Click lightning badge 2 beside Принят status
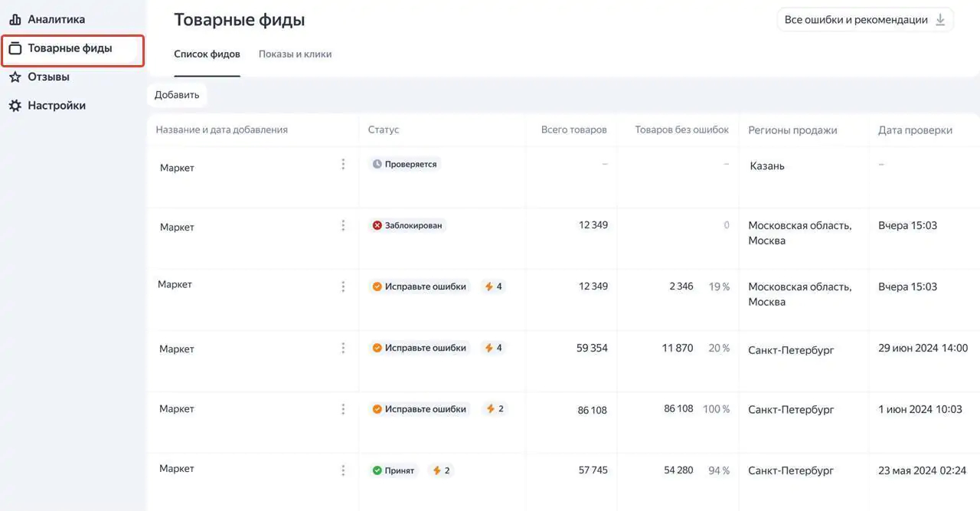 tap(441, 470)
